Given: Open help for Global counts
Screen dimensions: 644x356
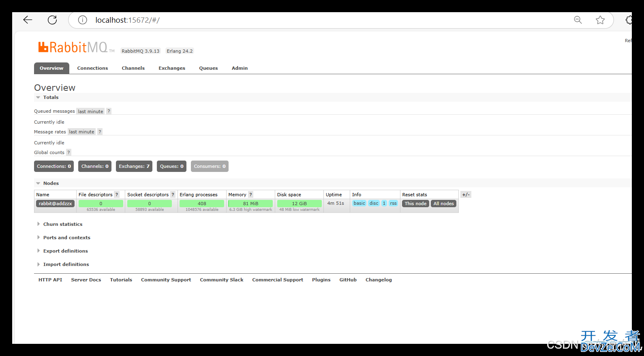Looking at the screenshot, I should click(68, 152).
